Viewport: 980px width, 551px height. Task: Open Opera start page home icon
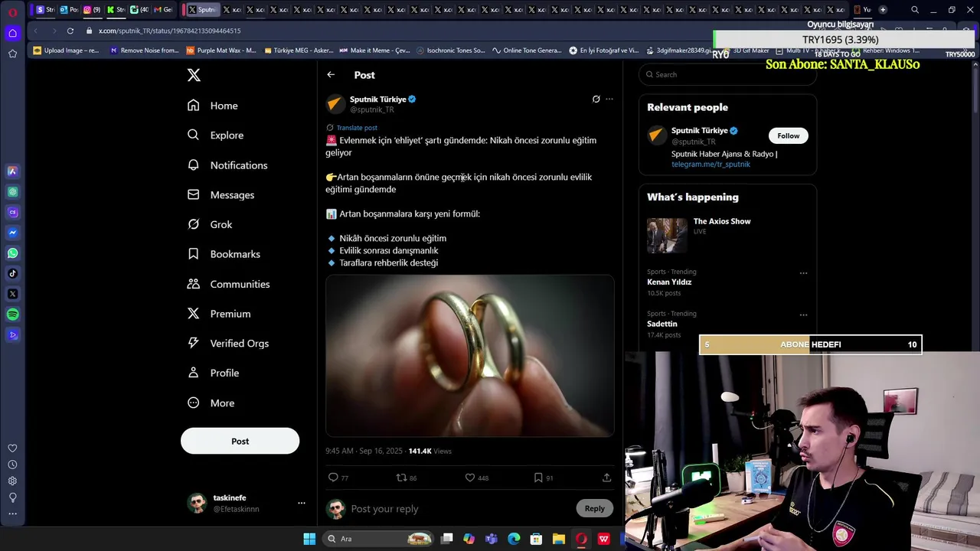[x=12, y=33]
